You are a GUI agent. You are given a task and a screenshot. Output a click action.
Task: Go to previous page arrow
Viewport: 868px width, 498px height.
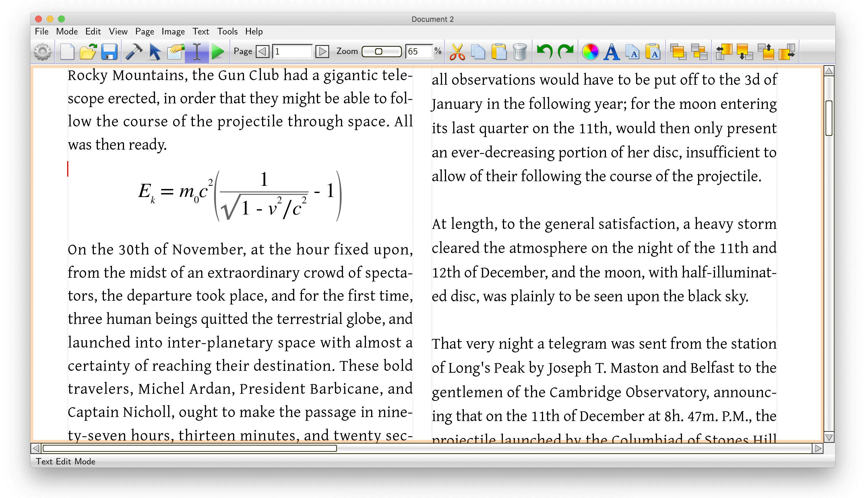[x=262, y=52]
